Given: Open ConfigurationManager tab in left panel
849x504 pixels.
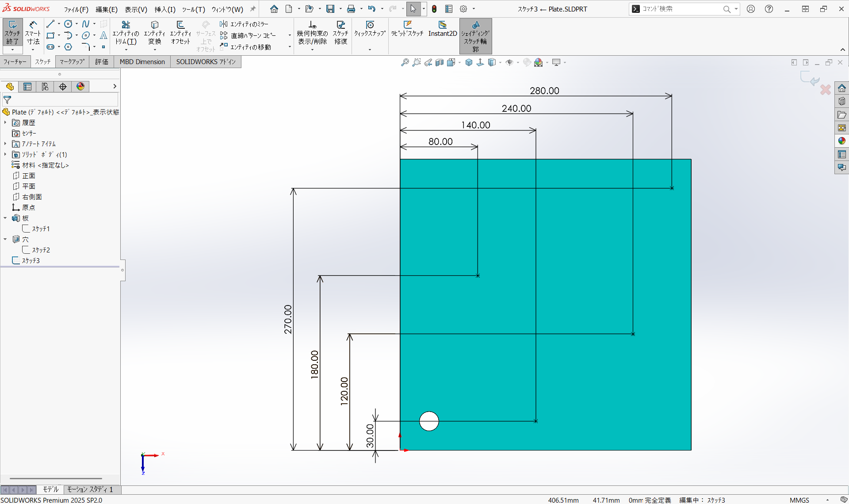Looking at the screenshot, I should pos(45,87).
